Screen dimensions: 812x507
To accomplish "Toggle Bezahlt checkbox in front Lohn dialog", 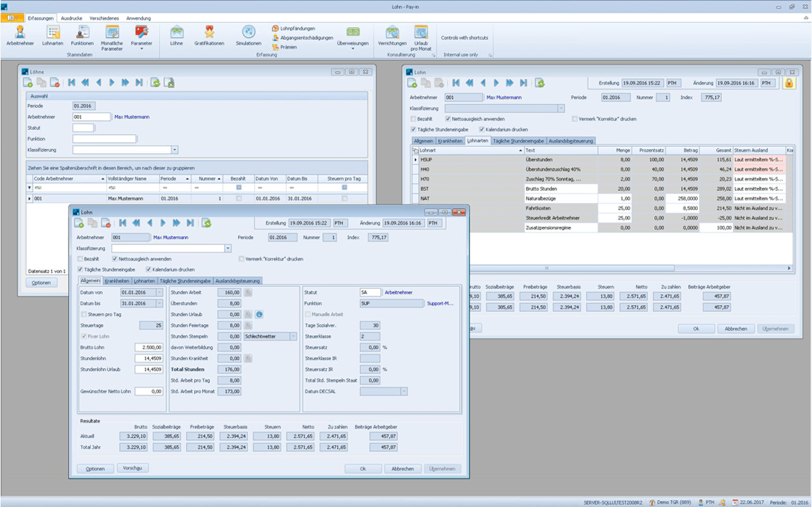I will tap(81, 259).
